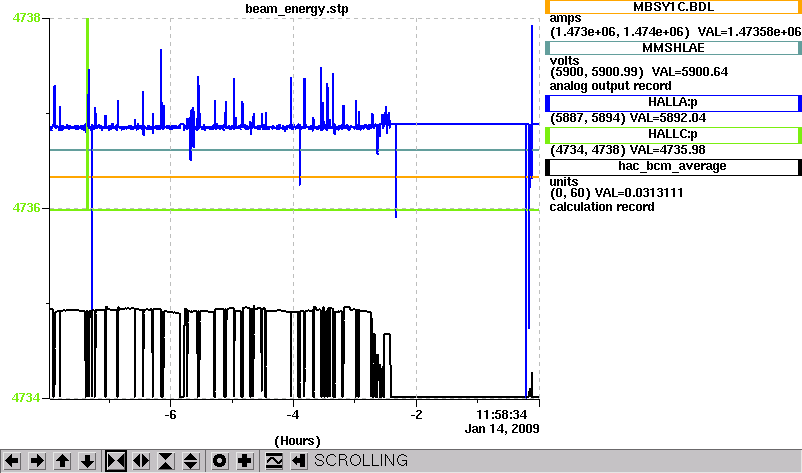Image resolution: width=802 pixels, height=473 pixels.
Task: Pan the plot up with the up arrow
Action: [62, 461]
